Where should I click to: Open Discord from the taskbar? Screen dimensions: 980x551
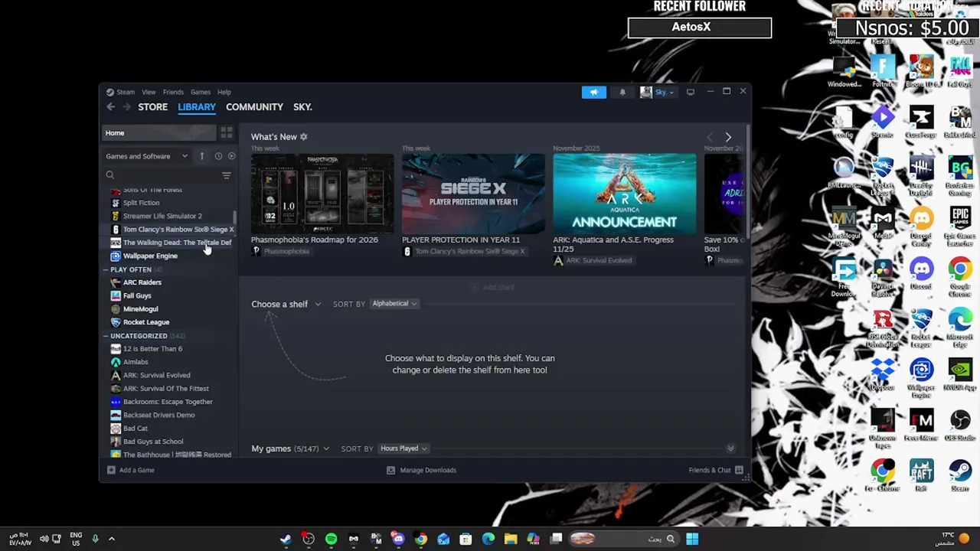tap(398, 540)
